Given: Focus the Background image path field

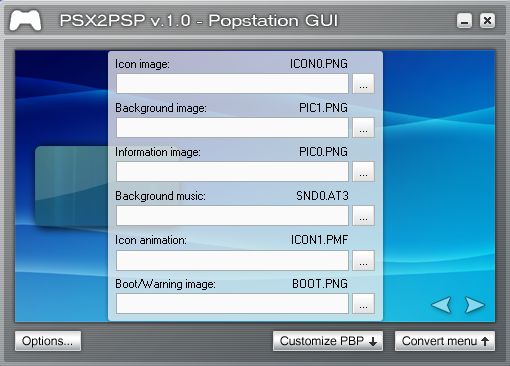Looking at the screenshot, I should click(232, 128).
